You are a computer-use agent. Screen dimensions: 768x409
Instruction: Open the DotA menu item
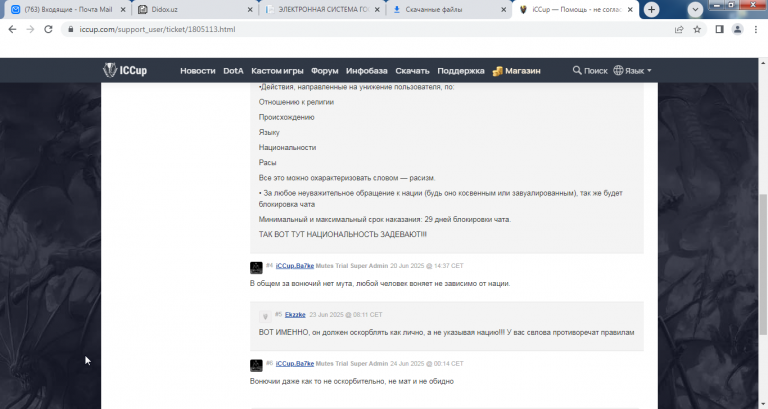(233, 71)
